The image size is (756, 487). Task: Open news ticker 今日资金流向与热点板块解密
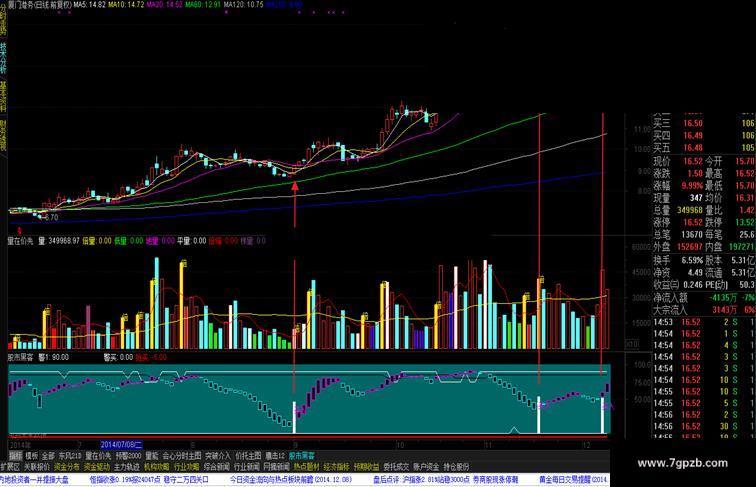tap(291, 480)
